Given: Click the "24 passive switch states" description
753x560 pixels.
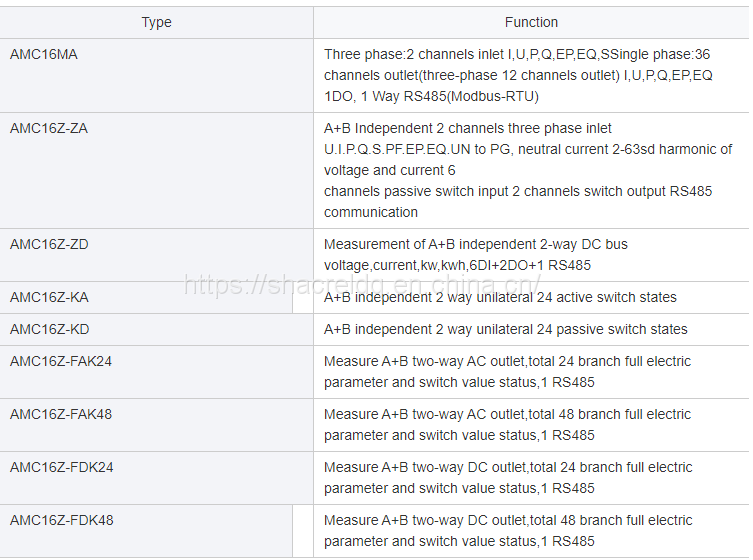Looking at the screenshot, I should 506,329.
